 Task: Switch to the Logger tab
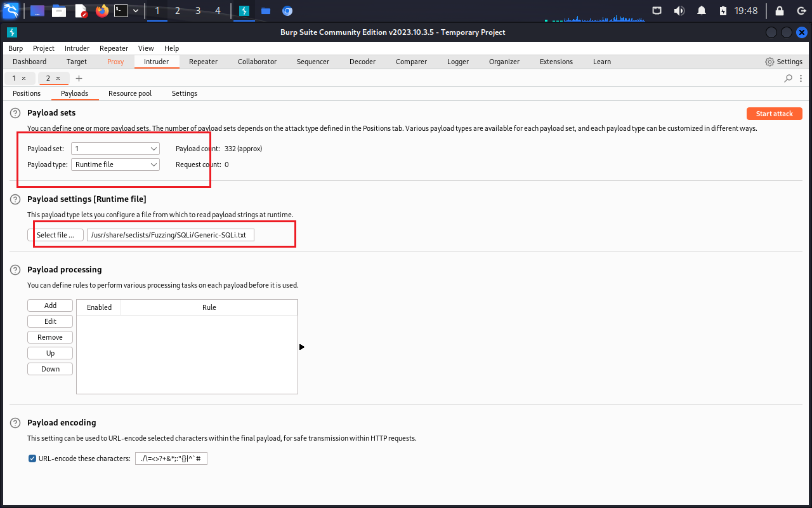point(457,62)
